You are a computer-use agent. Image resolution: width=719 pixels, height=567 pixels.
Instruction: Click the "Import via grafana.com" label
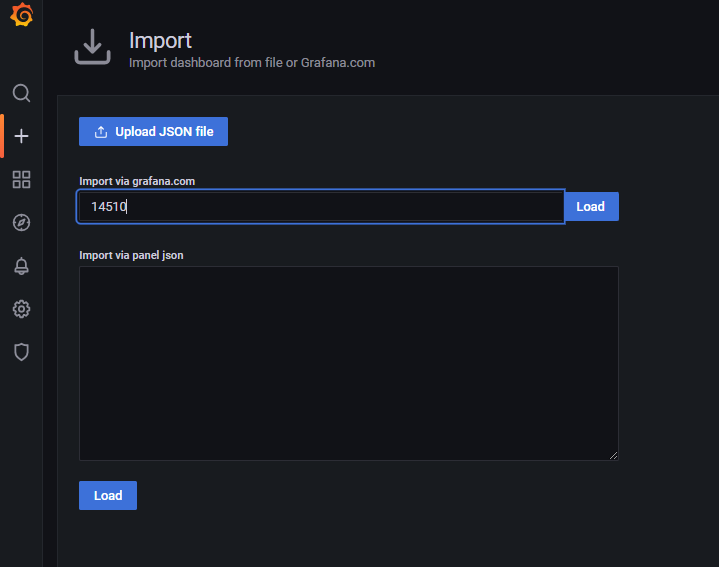click(x=137, y=181)
